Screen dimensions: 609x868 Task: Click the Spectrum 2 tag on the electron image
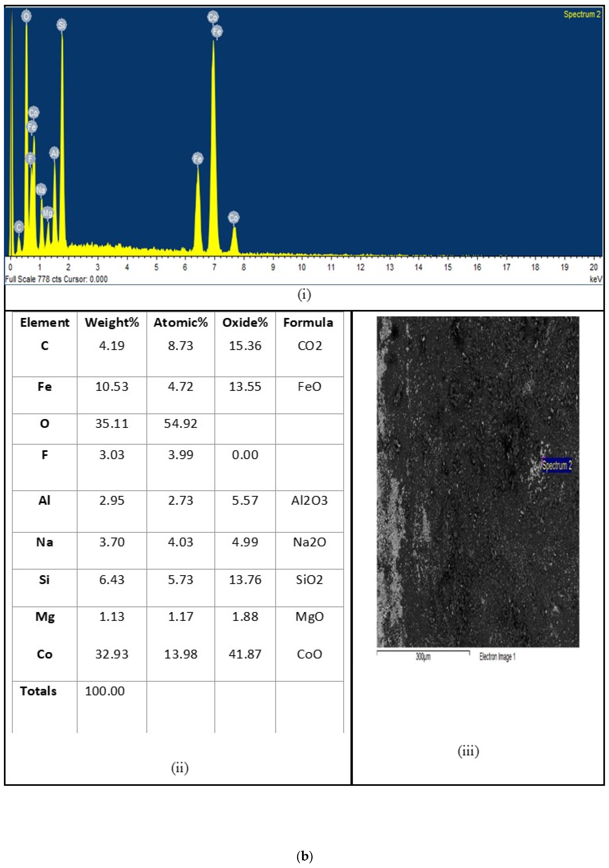tap(557, 465)
